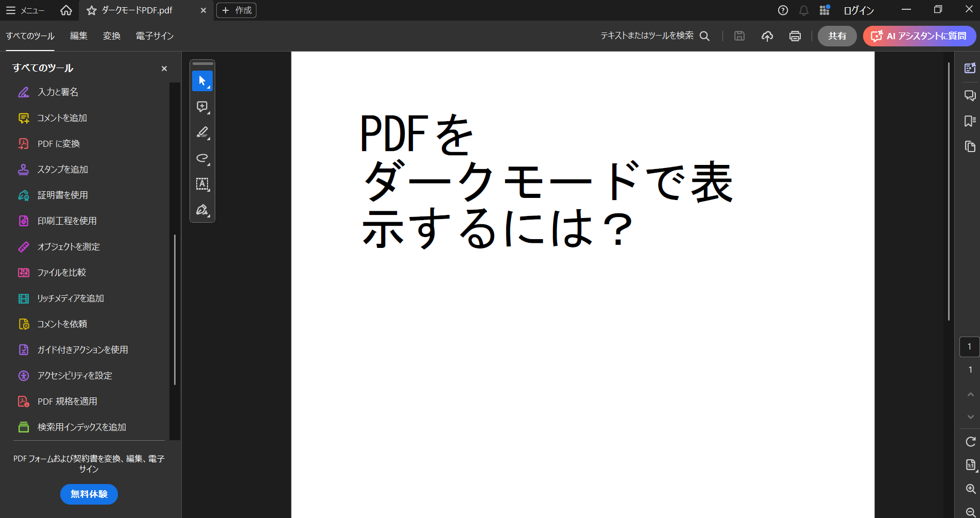Open the signature tool at toolbar bottom
980x518 pixels.
pyautogui.click(x=201, y=210)
